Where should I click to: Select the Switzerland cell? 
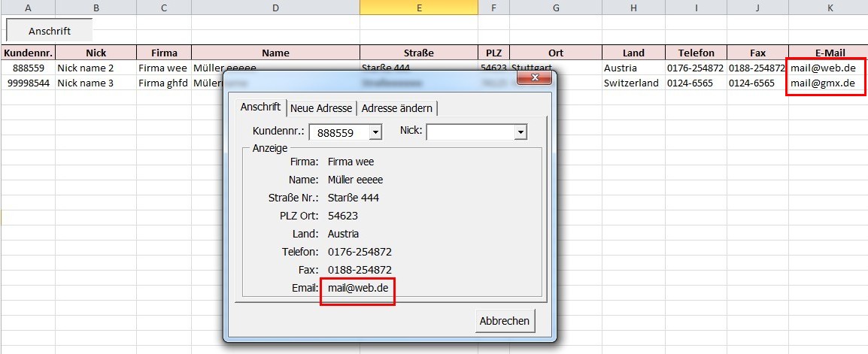(633, 83)
